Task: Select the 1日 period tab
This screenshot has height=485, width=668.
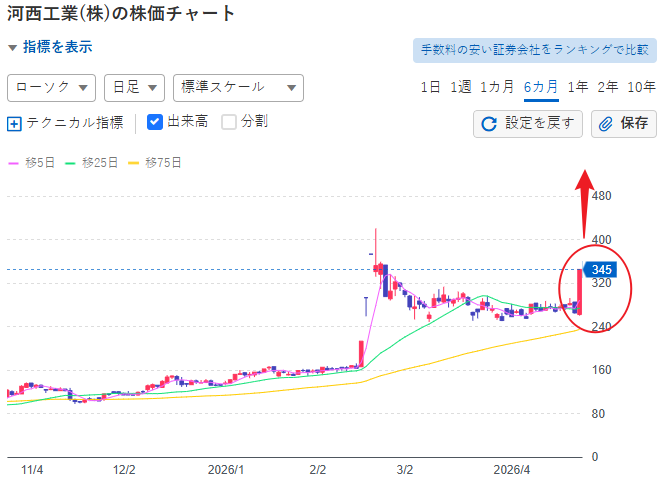Action: click(430, 87)
